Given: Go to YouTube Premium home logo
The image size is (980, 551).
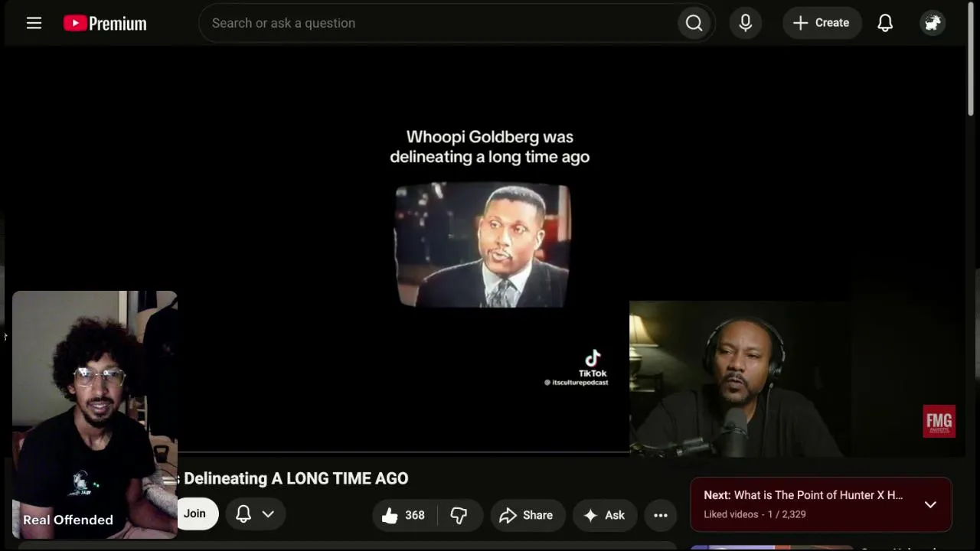Looking at the screenshot, I should pos(105,24).
